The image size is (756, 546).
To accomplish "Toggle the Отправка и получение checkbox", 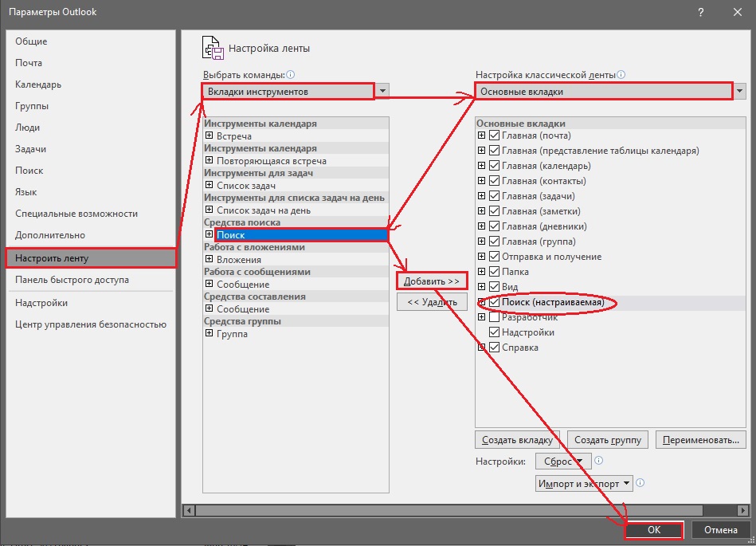I will pos(494,257).
